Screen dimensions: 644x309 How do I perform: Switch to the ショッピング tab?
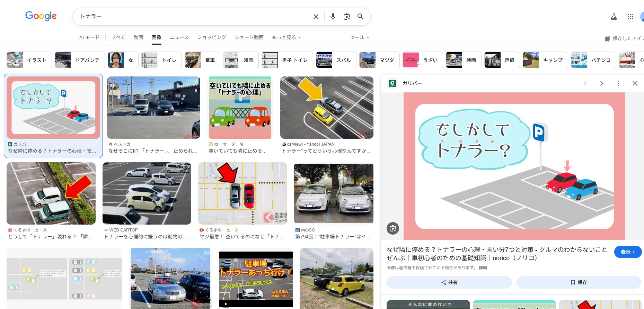click(211, 37)
